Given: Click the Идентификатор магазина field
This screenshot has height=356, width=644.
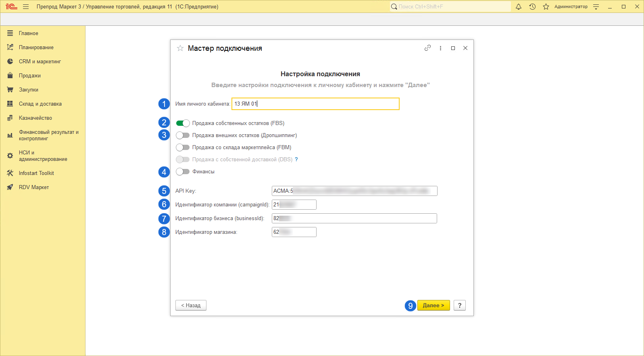Looking at the screenshot, I should click(294, 232).
